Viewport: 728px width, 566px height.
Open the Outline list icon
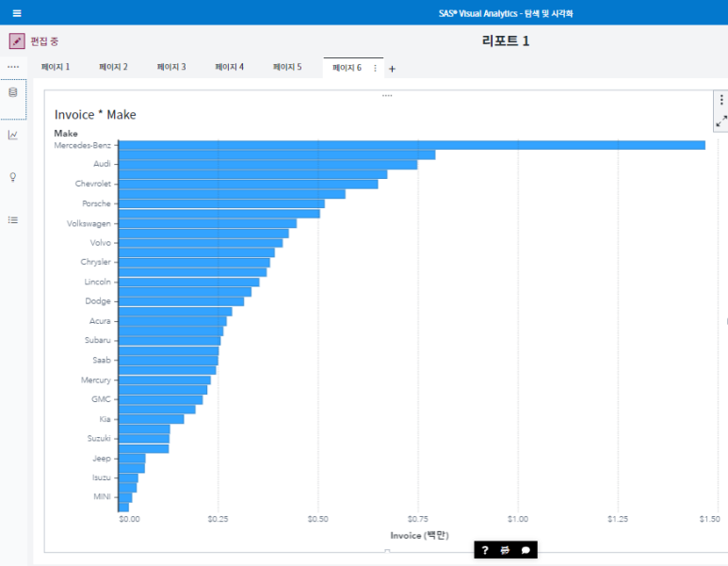(x=13, y=219)
